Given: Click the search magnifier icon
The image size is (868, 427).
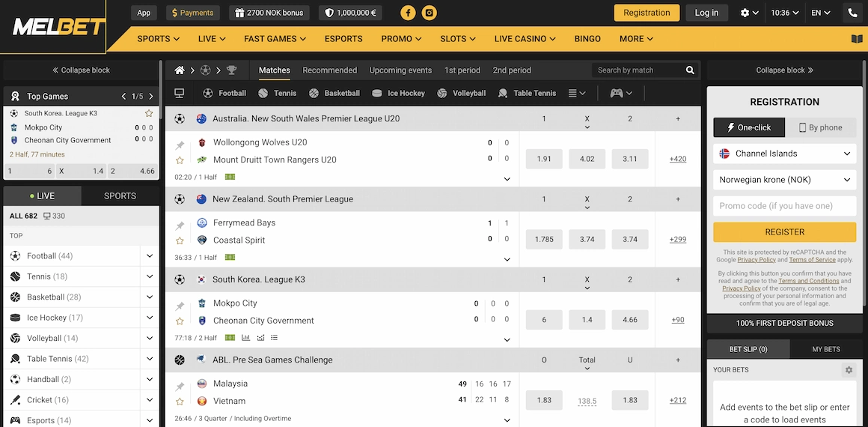Looking at the screenshot, I should (x=690, y=70).
